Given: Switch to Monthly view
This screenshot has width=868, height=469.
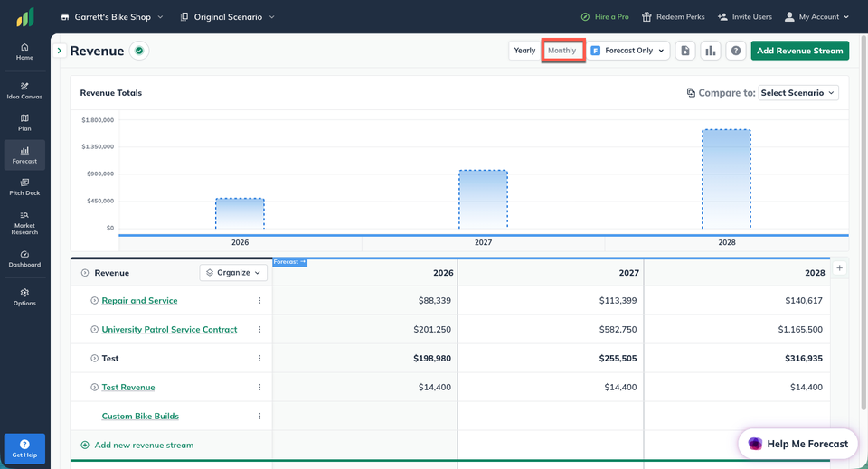Looking at the screenshot, I should 561,51.
